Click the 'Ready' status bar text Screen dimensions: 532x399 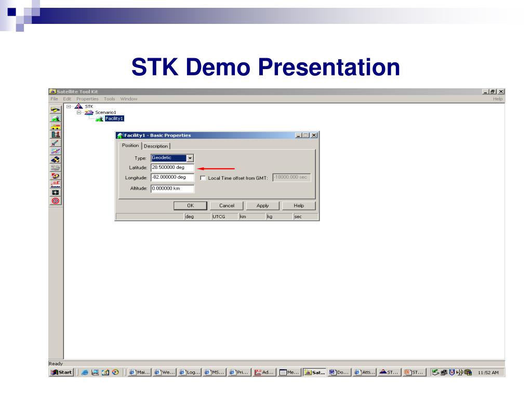coord(56,364)
